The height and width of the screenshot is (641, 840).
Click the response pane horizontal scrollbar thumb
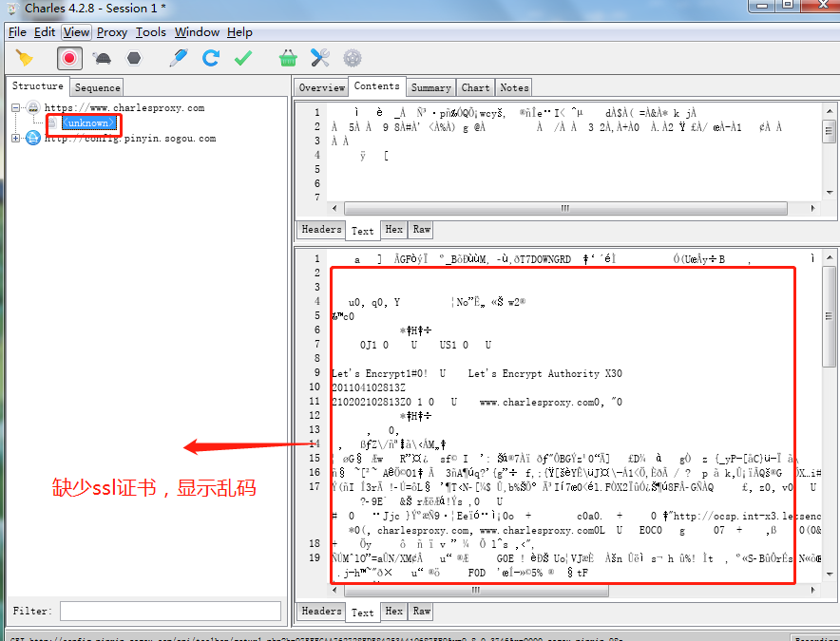pyautogui.click(x=476, y=590)
